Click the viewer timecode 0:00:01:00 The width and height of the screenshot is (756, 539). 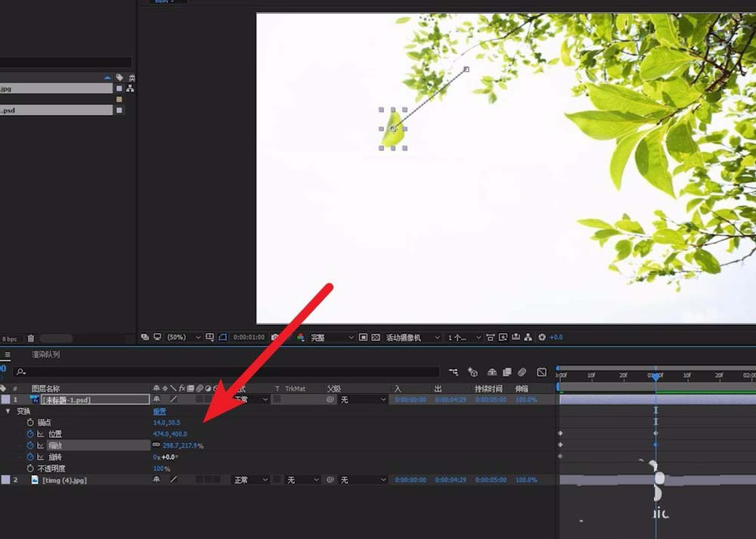[x=249, y=337]
